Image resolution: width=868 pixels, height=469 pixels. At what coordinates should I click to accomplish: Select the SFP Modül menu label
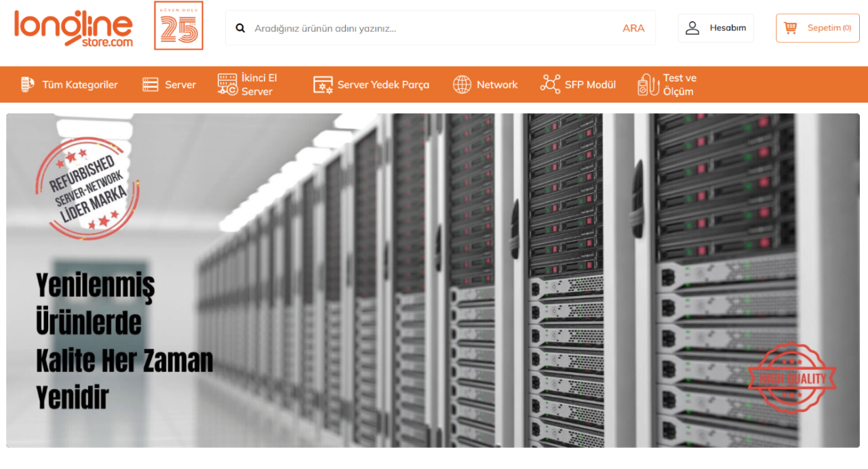coord(590,85)
